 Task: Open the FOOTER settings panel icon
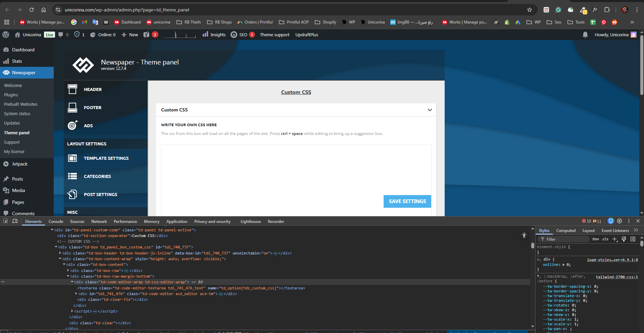72,107
